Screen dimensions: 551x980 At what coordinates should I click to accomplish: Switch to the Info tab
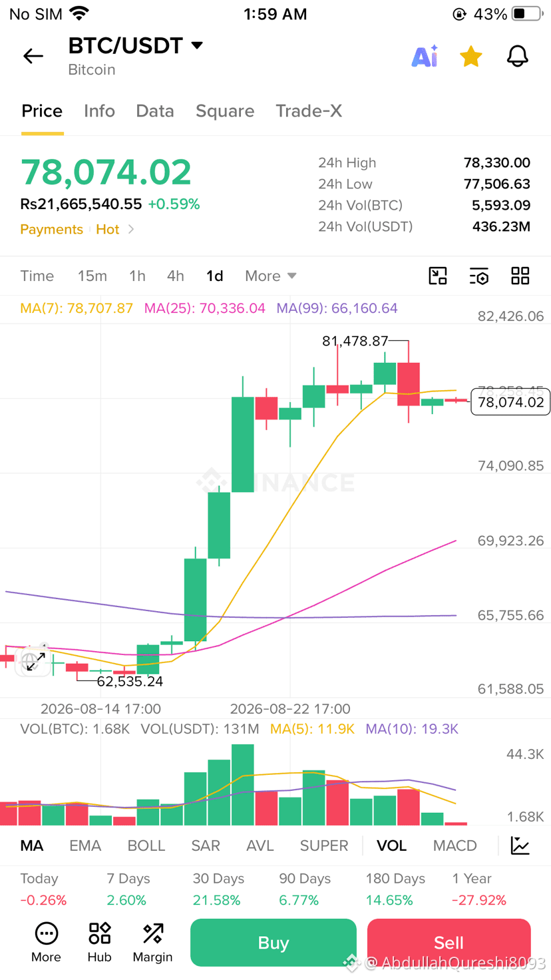click(99, 111)
